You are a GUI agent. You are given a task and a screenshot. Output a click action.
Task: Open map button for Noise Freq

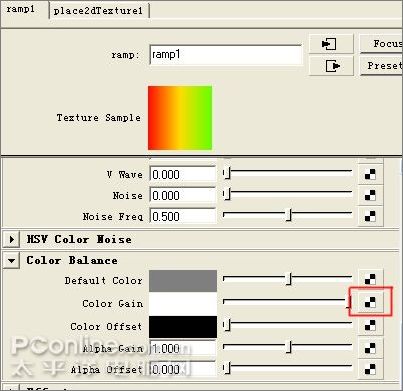tap(370, 216)
